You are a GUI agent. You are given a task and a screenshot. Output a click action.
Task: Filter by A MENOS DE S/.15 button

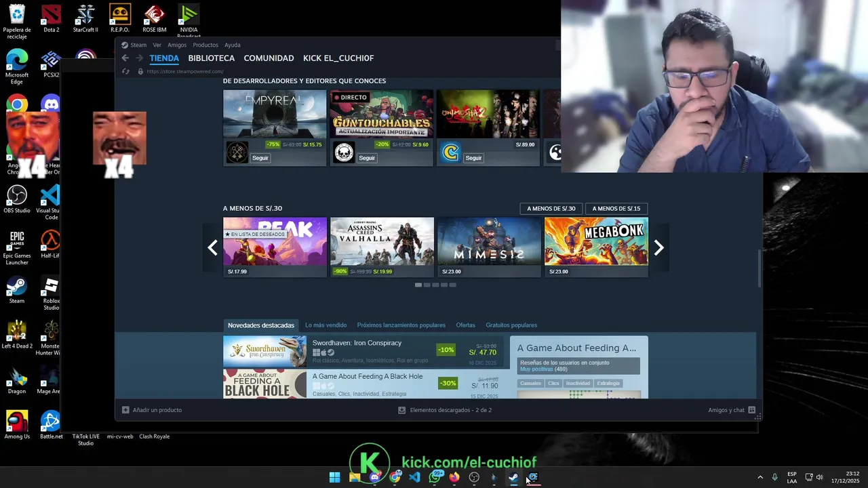(616, 209)
